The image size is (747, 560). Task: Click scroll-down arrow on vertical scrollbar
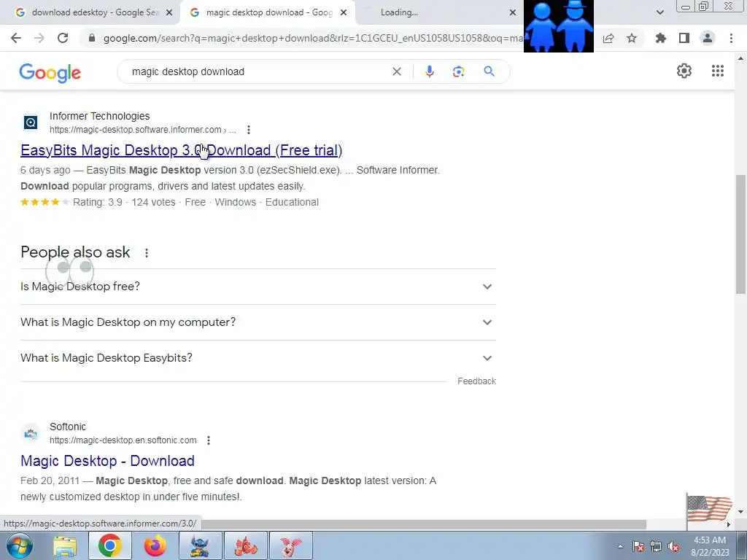pos(740,512)
